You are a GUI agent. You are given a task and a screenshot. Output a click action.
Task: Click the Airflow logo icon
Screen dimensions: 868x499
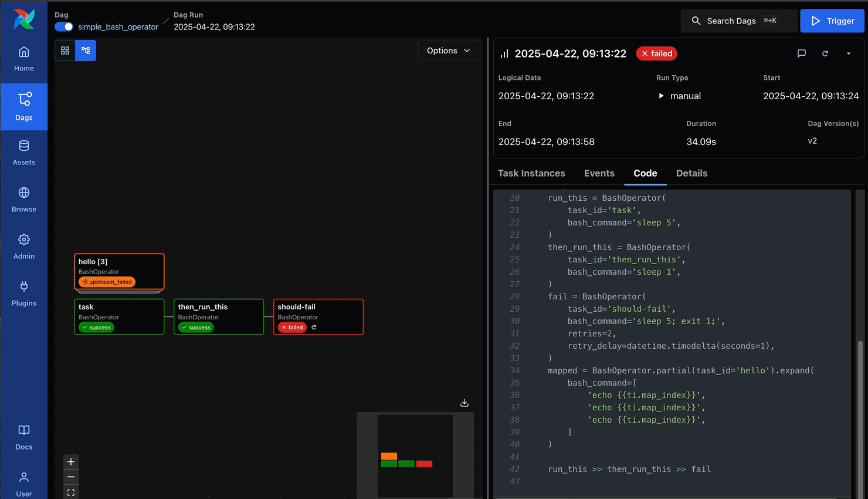(24, 19)
